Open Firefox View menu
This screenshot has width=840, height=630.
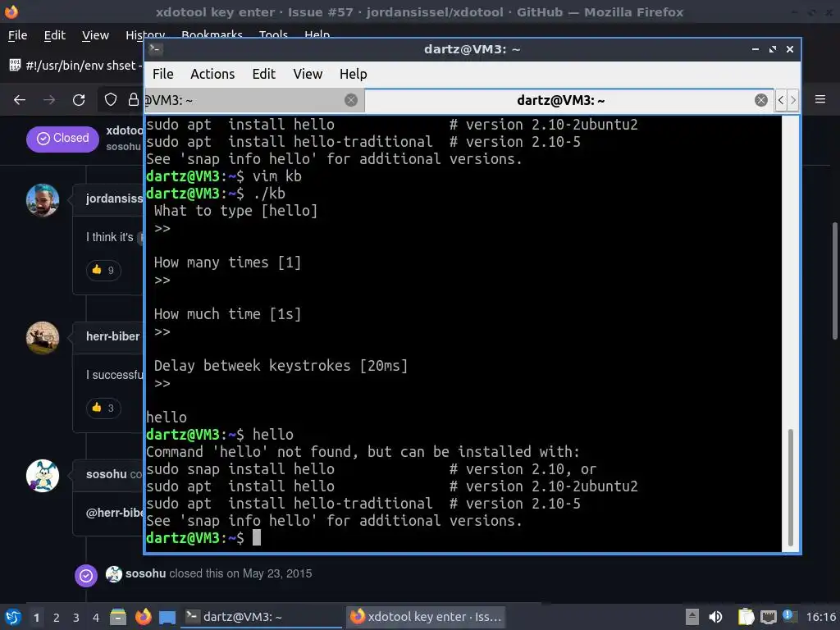(95, 35)
